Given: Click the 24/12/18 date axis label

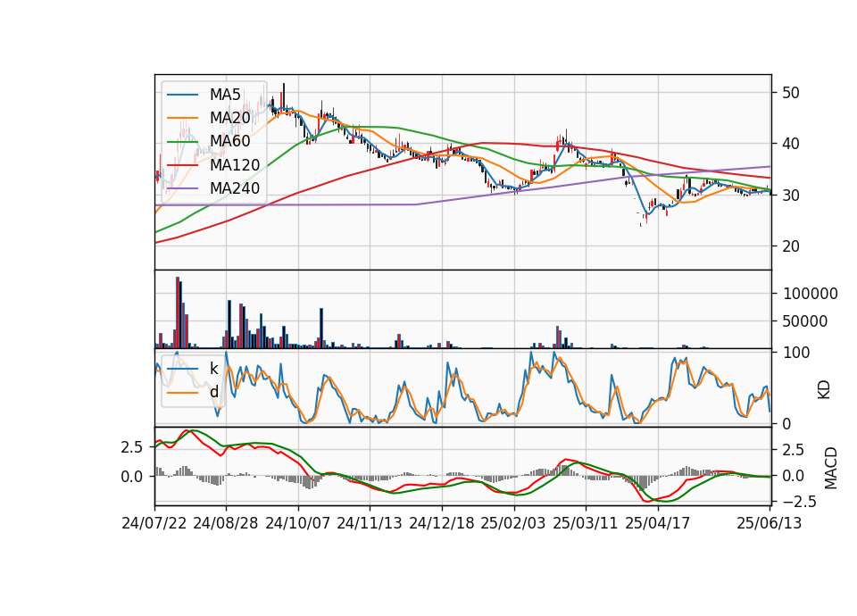Looking at the screenshot, I should click(442, 523).
